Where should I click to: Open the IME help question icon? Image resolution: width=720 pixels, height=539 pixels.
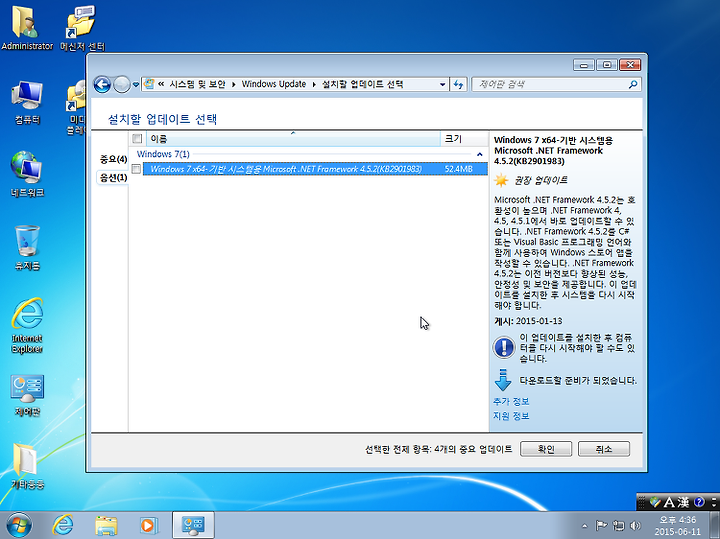(699, 502)
